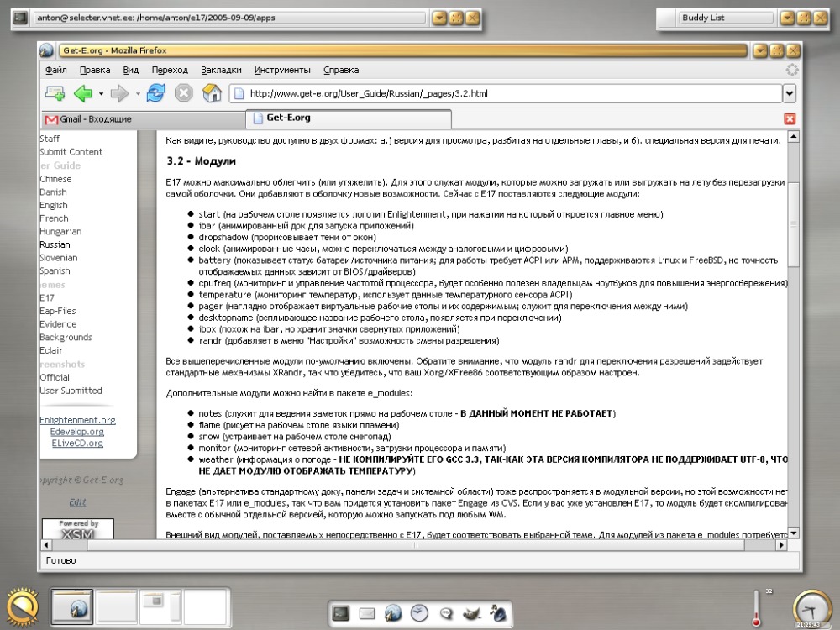This screenshot has height=630, width=840.
Task: Launch terminal from the ibar dock
Action: 341,613
